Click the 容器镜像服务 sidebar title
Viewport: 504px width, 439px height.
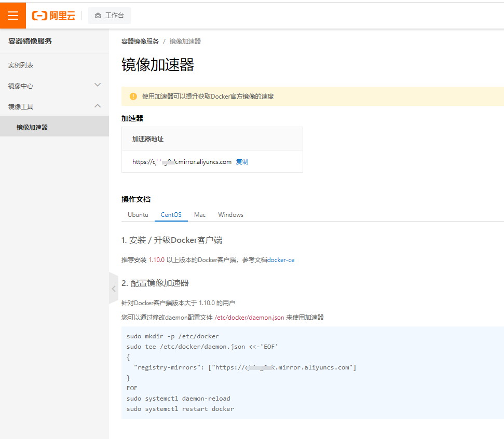pyautogui.click(x=30, y=41)
